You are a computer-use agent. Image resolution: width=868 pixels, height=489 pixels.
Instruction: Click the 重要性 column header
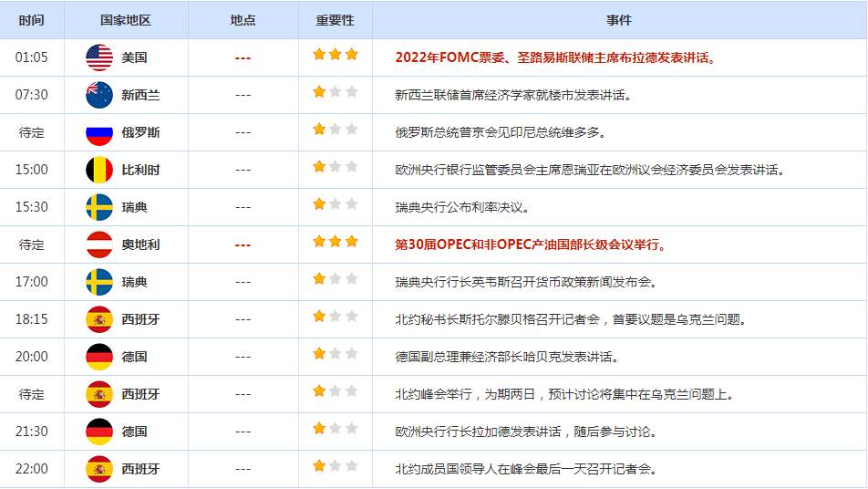pos(336,20)
